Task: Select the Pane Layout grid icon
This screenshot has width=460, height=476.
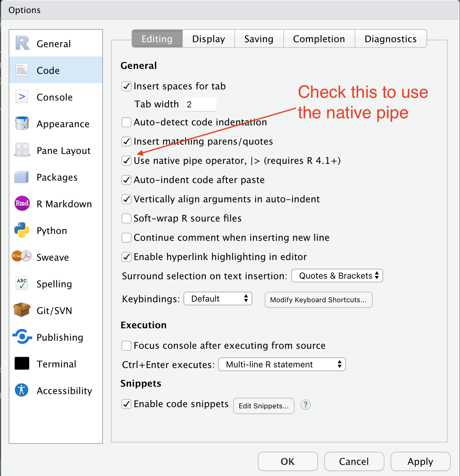Action: click(22, 150)
